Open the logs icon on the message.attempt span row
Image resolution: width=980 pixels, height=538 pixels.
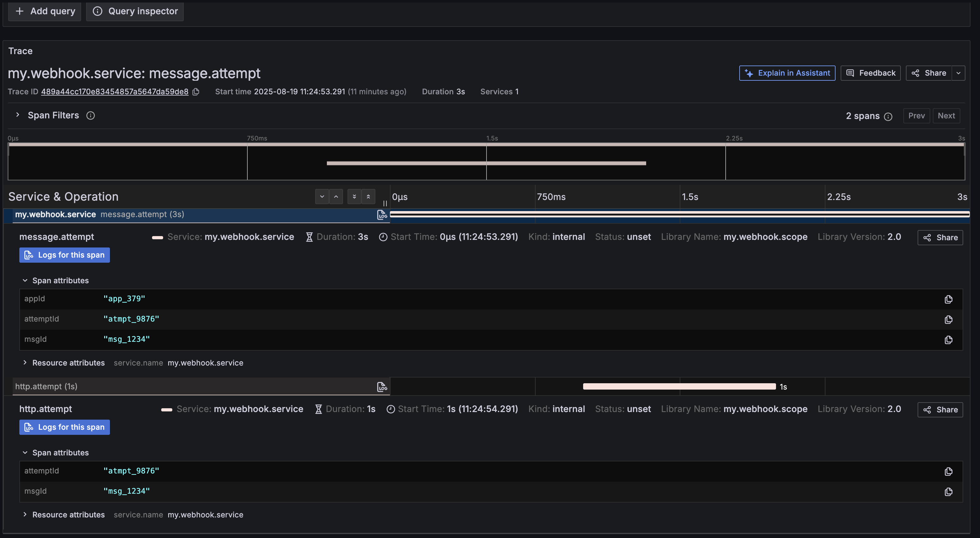click(382, 215)
